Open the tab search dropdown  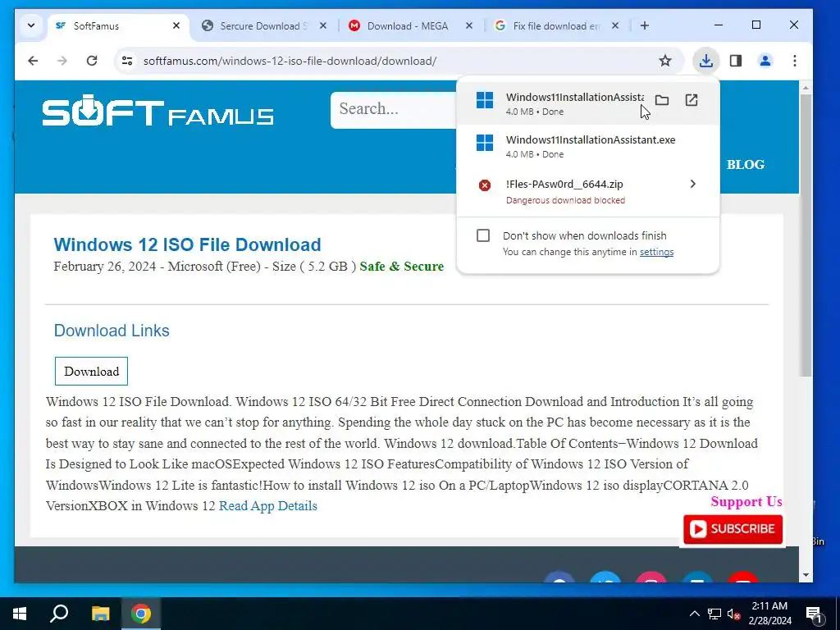click(x=31, y=25)
